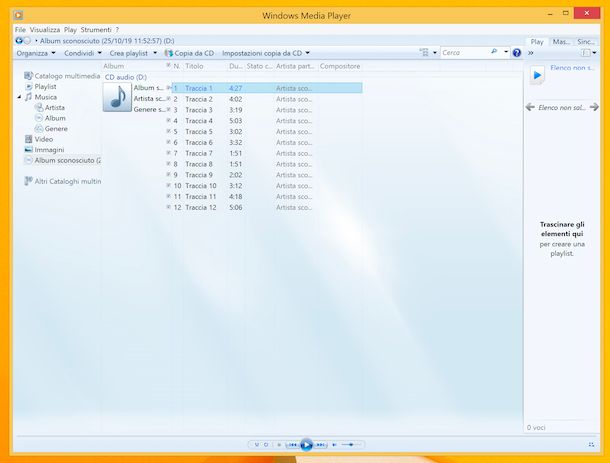This screenshot has height=463, width=610.
Task: Select the Traccia 10 title
Action: 201,186
